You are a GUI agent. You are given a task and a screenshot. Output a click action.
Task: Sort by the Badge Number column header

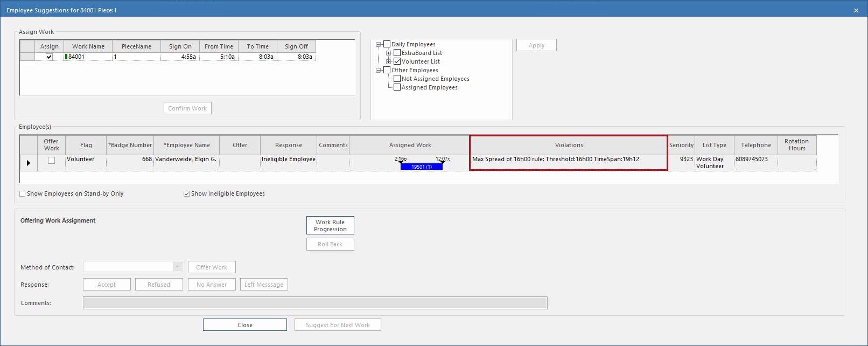pyautogui.click(x=130, y=145)
